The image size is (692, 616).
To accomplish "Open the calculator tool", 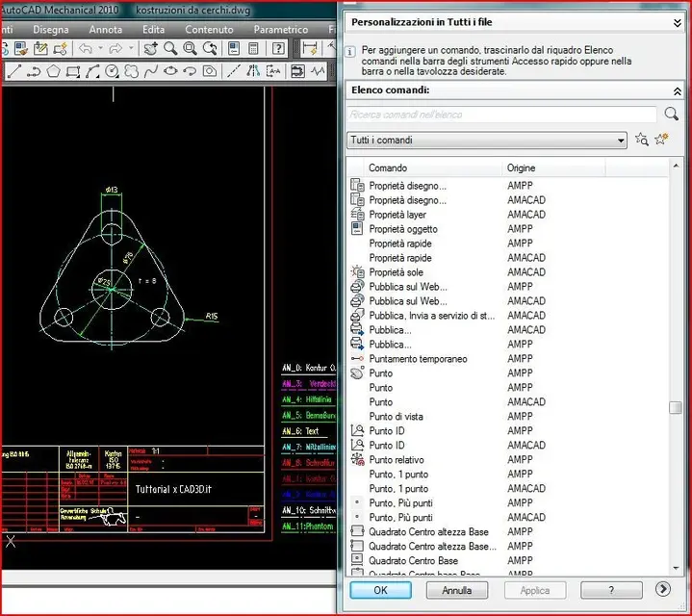I will tap(253, 48).
